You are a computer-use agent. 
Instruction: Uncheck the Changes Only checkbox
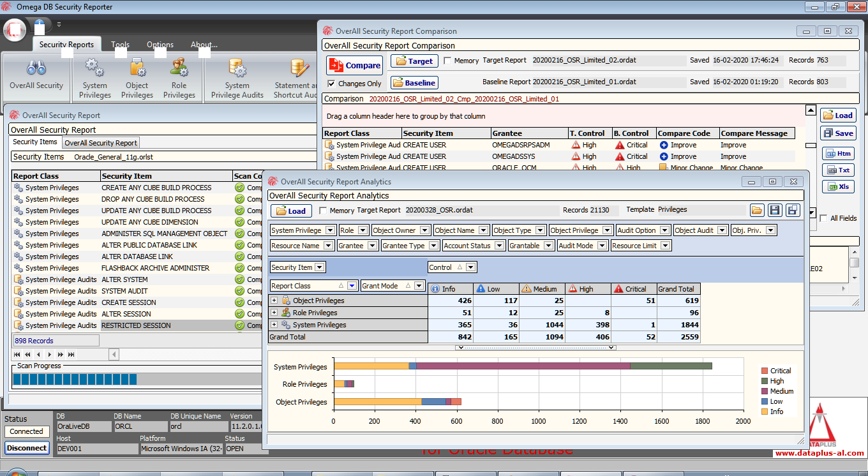point(331,84)
